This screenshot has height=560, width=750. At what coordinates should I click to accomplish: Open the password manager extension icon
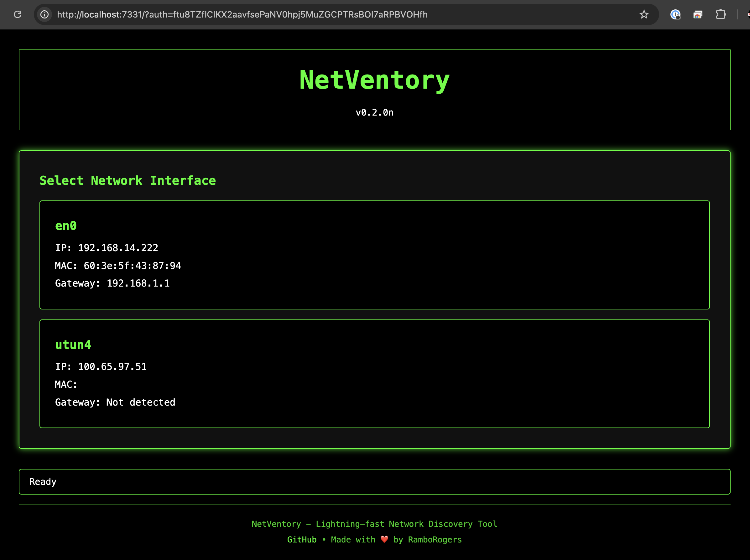[x=675, y=14]
